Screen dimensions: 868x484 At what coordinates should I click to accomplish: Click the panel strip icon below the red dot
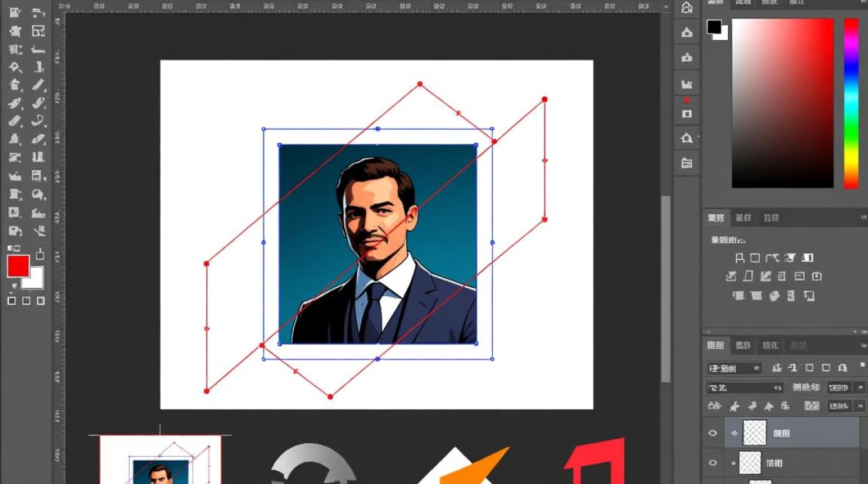click(687, 114)
